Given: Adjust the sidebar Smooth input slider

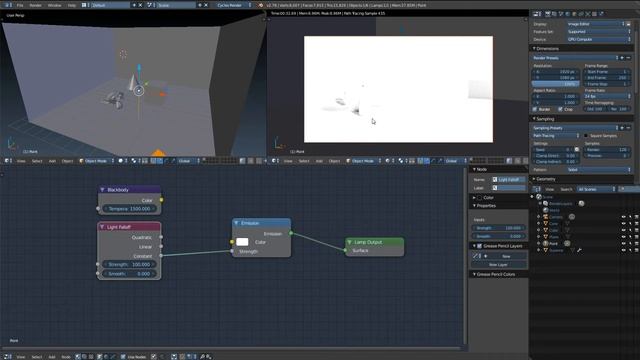Looking at the screenshot, I should [x=498, y=236].
